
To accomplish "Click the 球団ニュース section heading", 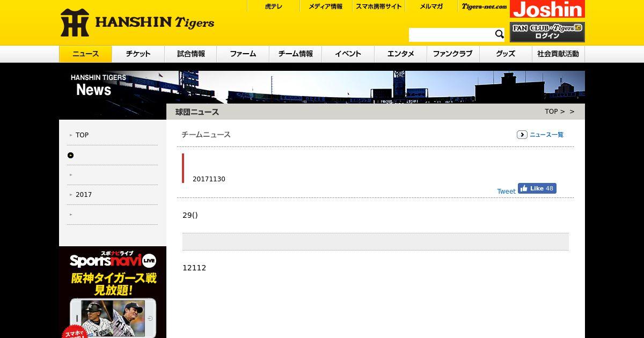I will pos(197,112).
